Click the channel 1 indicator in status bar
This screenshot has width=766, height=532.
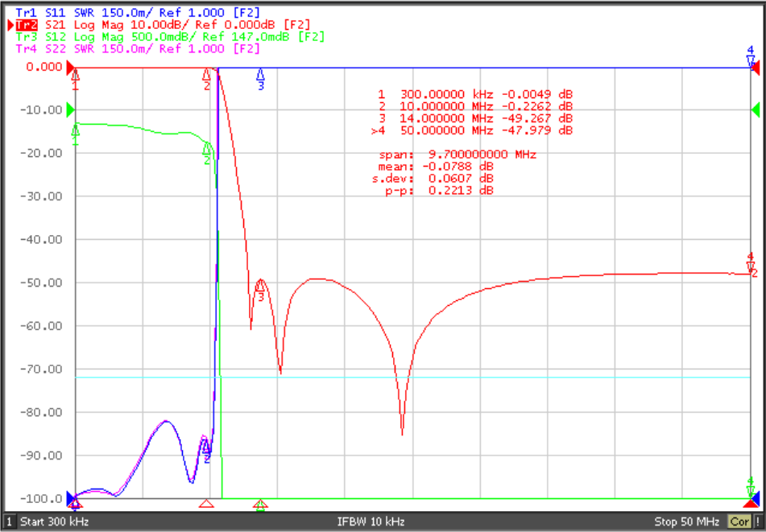coord(9,522)
